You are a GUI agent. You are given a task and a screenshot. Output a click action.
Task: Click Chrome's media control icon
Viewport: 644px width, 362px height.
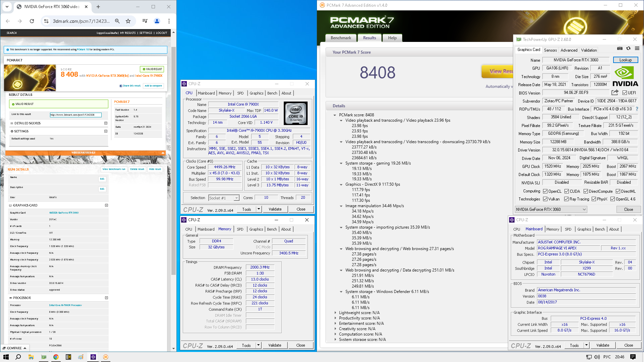point(145,21)
